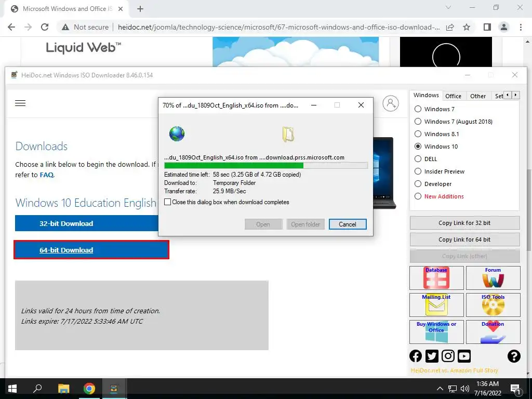Open Chrome profile avatar
Image resolution: width=532 pixels, height=399 pixels.
tap(504, 27)
